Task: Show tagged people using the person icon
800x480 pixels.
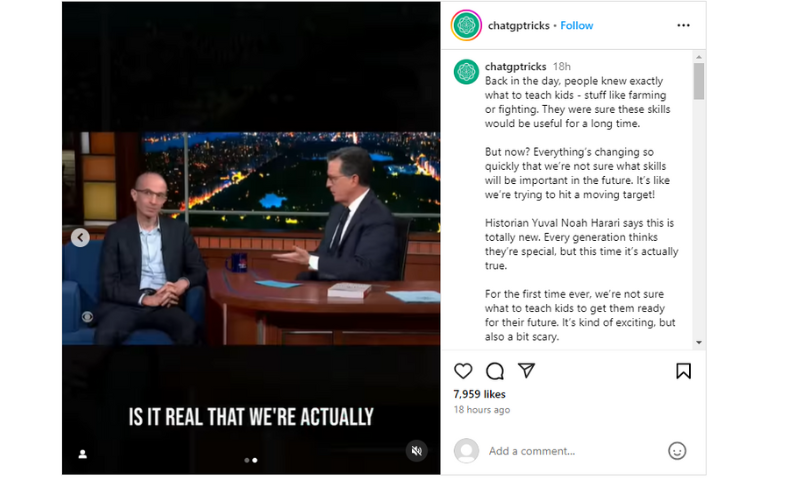Action: click(x=83, y=454)
